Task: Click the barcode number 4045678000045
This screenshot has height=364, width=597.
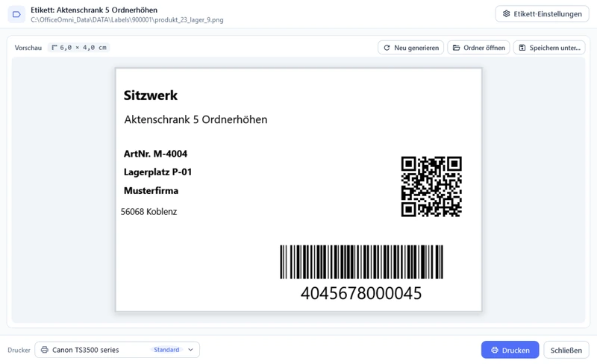Action: click(x=361, y=293)
